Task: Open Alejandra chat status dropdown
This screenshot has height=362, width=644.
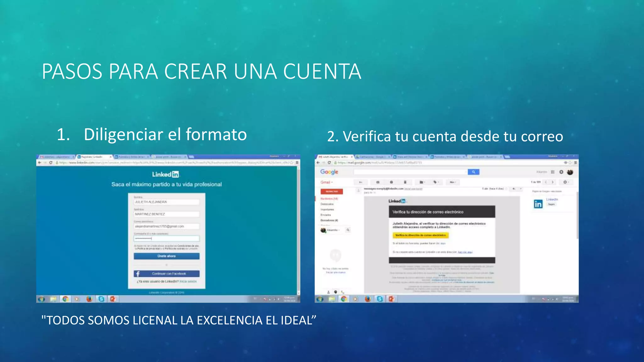Action: [333, 230]
